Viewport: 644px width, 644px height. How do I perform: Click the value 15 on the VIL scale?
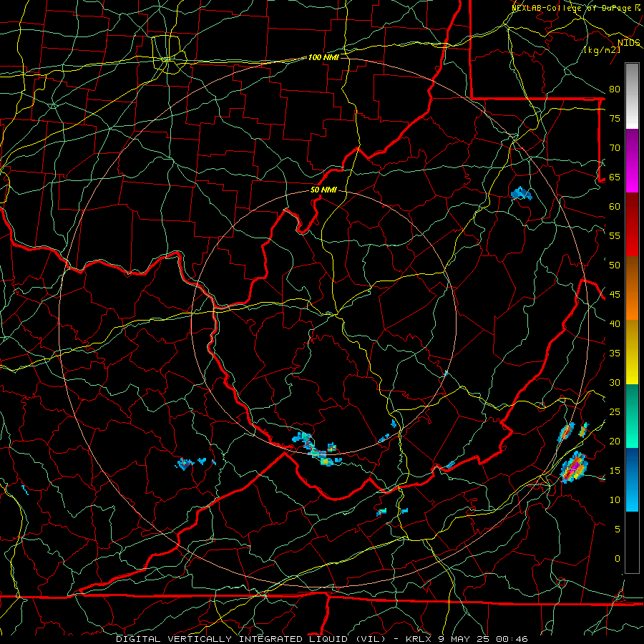(x=615, y=470)
